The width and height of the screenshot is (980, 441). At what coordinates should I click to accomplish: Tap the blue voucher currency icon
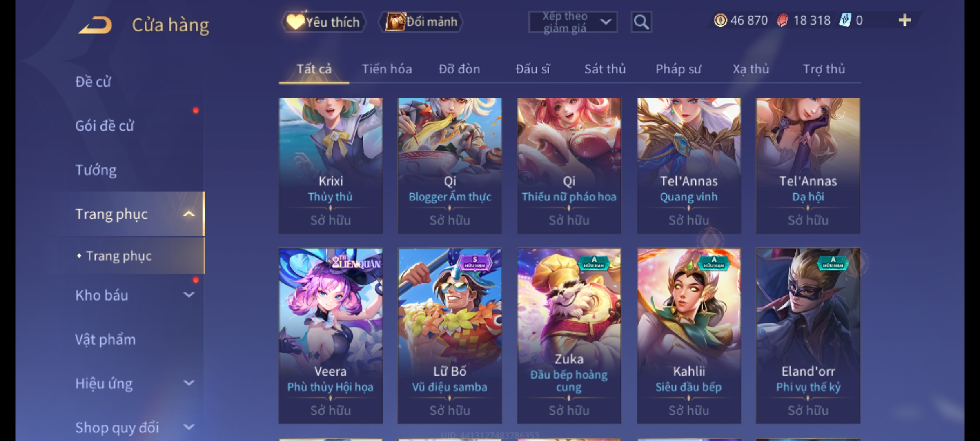[845, 20]
